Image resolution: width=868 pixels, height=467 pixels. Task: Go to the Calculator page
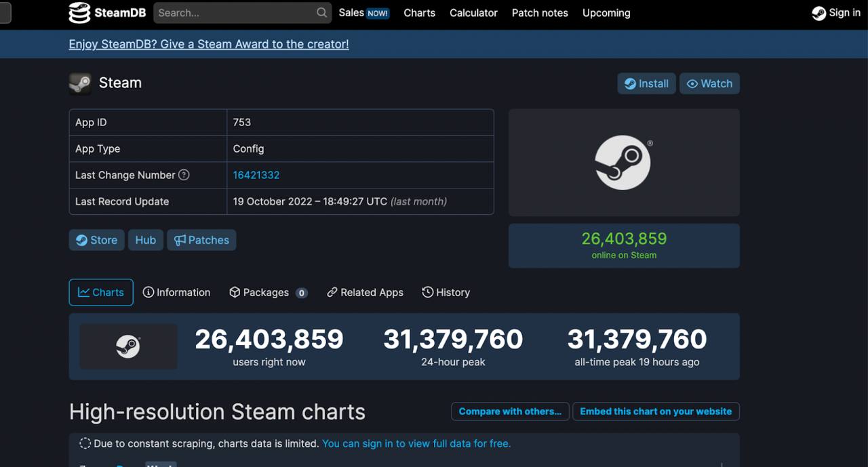[473, 13]
